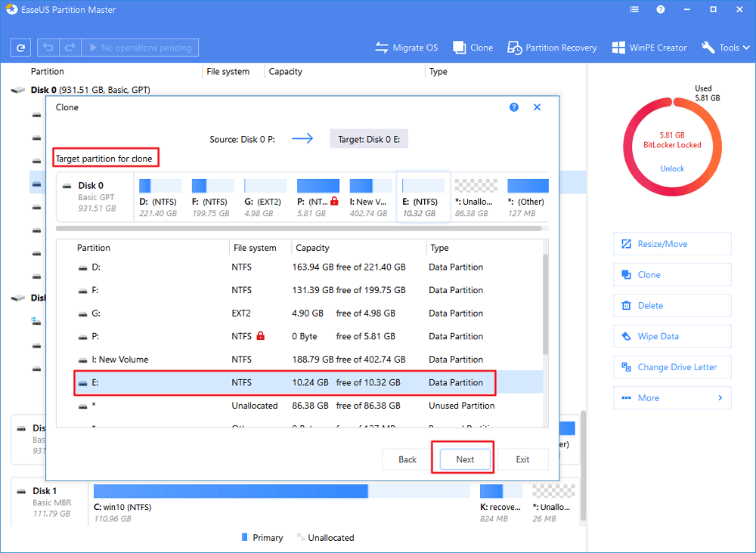
Task: Open the Clone tool in the top toolbar
Action: click(x=473, y=48)
